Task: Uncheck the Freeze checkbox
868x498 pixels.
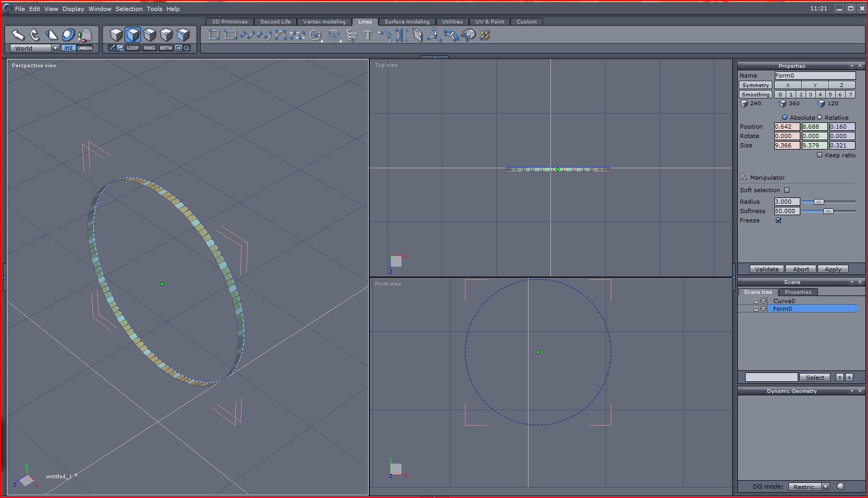Action: coord(778,220)
